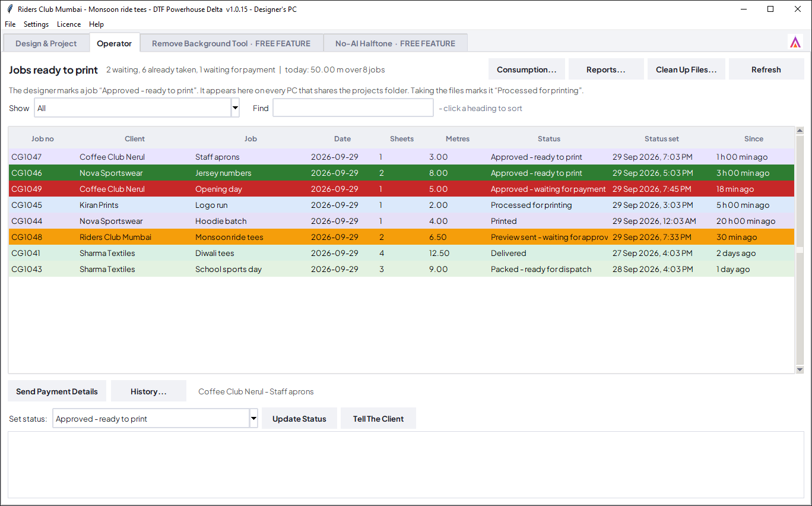Screen dimensions: 812x506
Task: Click Clean Up Files button
Action: [686, 69]
